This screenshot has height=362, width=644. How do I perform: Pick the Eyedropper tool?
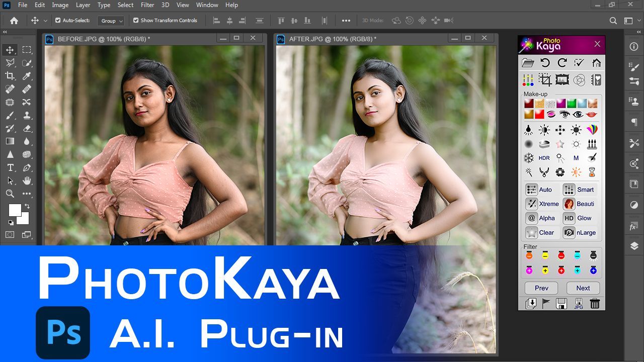[27, 76]
